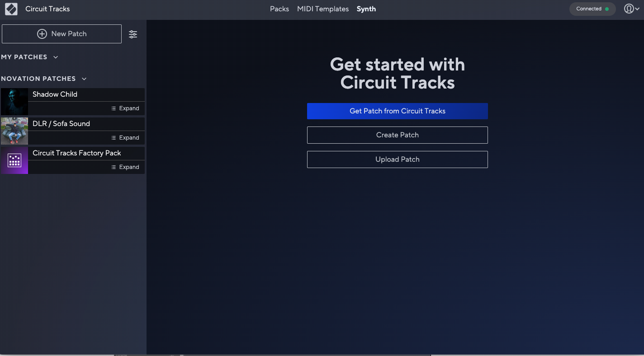Expand the Circuit Tracks Factory Pack list
This screenshot has height=356, width=644.
[125, 167]
